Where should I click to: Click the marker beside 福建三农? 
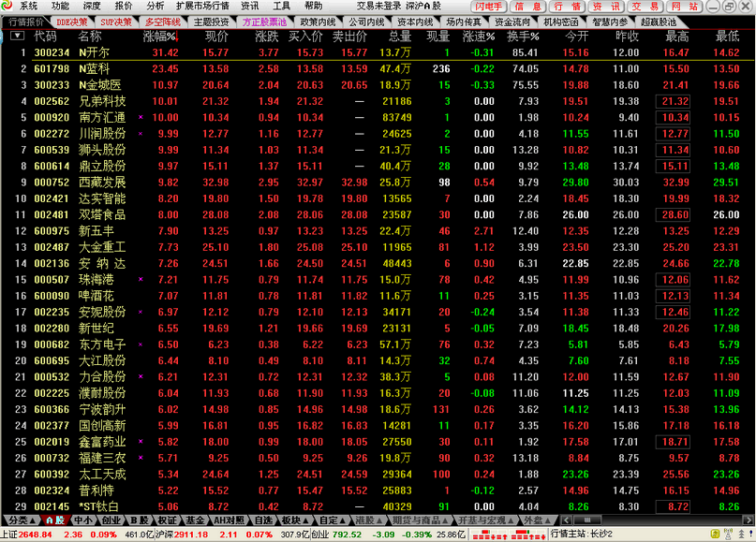click(141, 458)
